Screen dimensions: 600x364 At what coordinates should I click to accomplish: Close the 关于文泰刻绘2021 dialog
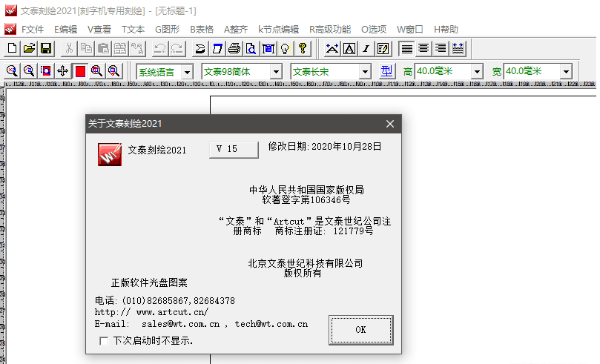(x=390, y=124)
